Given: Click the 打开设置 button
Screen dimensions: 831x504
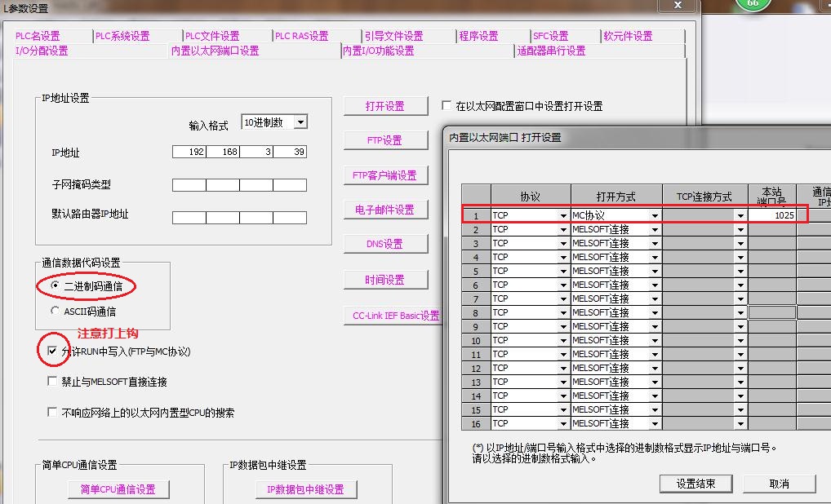Looking at the screenshot, I should (385, 106).
